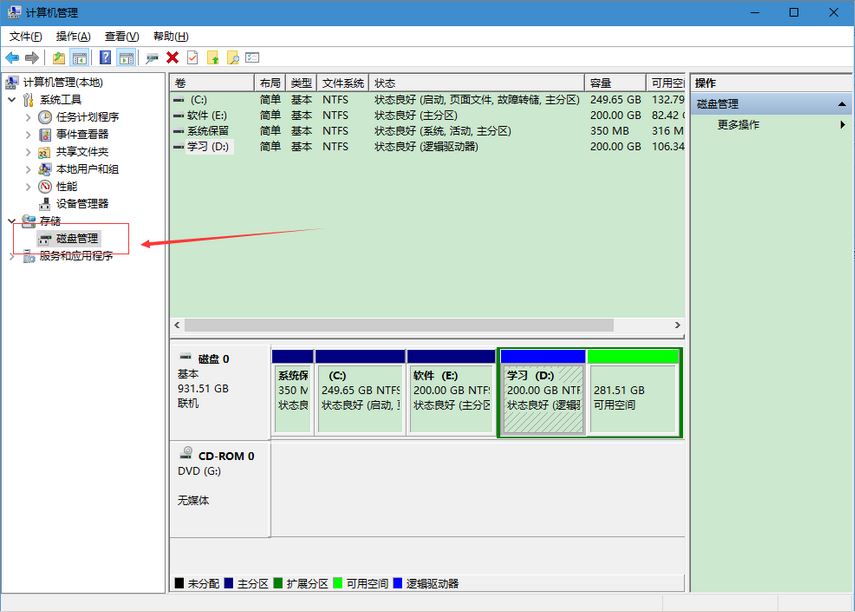Expand the 任务计划程序 node
Screen dimensions: 855x612
point(28,117)
